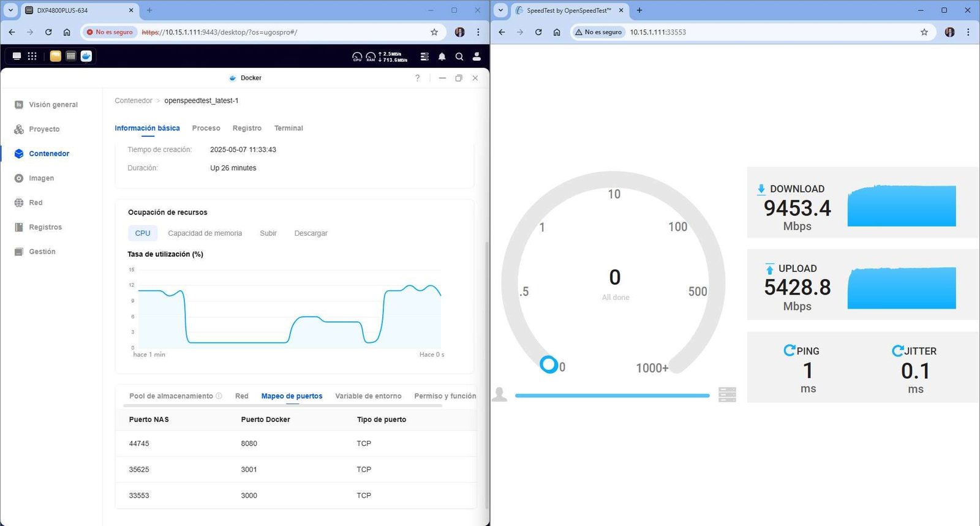Click the CPU gauge indicator in top bar
Viewport: 980px width, 526px height.
357,57
